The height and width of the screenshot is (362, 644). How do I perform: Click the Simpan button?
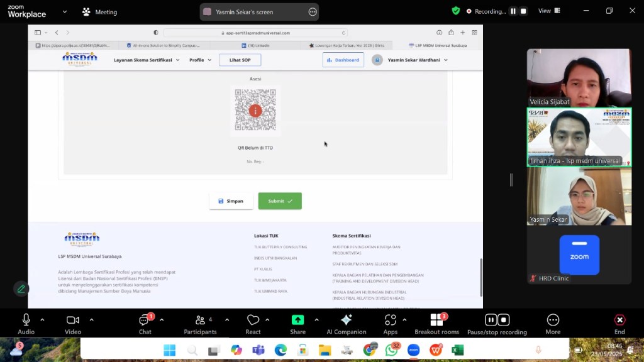coord(231,201)
